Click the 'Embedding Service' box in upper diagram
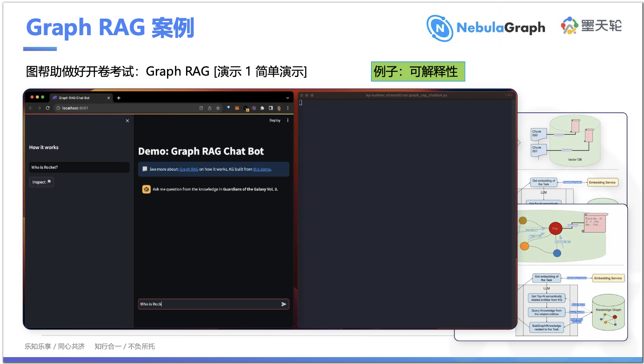 click(x=602, y=182)
